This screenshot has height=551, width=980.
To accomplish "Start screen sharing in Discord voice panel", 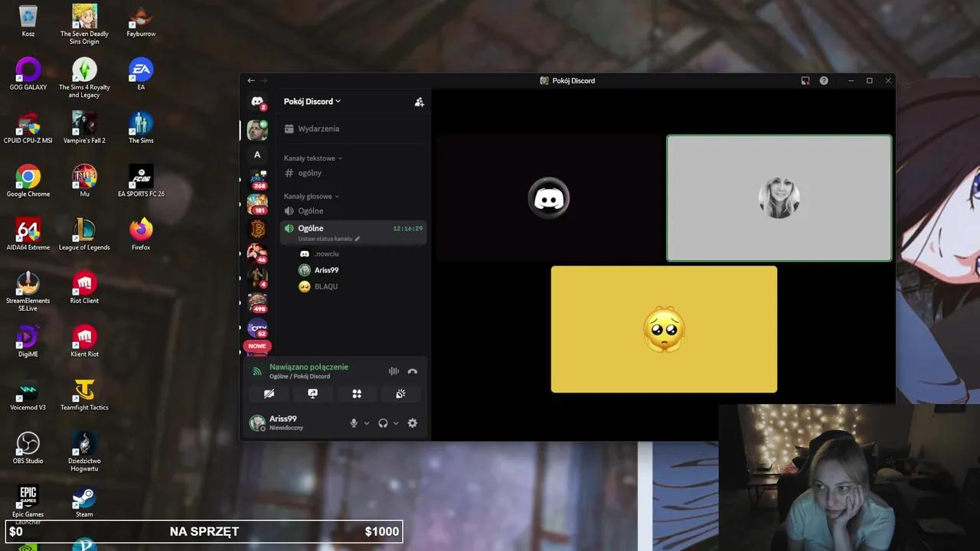I will pyautogui.click(x=312, y=393).
